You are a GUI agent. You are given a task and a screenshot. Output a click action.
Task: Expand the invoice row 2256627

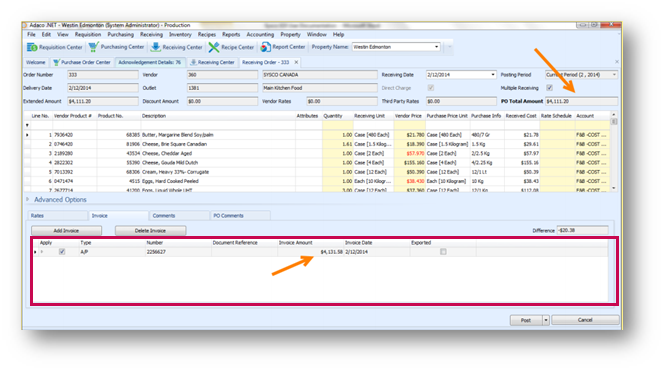[42, 252]
